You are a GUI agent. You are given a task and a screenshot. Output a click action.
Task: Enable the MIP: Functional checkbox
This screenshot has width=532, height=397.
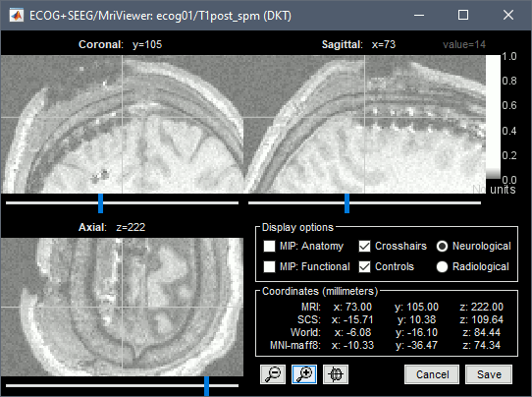point(269,266)
